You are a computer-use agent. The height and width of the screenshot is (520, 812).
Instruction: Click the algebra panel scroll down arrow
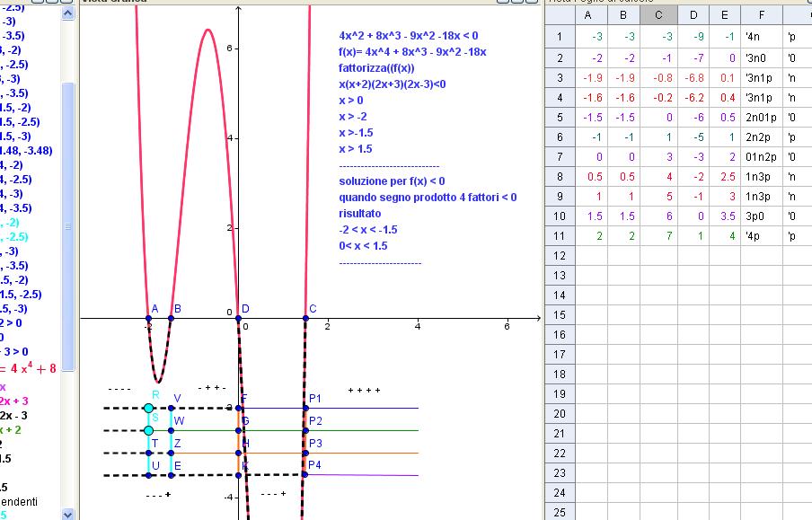(x=68, y=515)
